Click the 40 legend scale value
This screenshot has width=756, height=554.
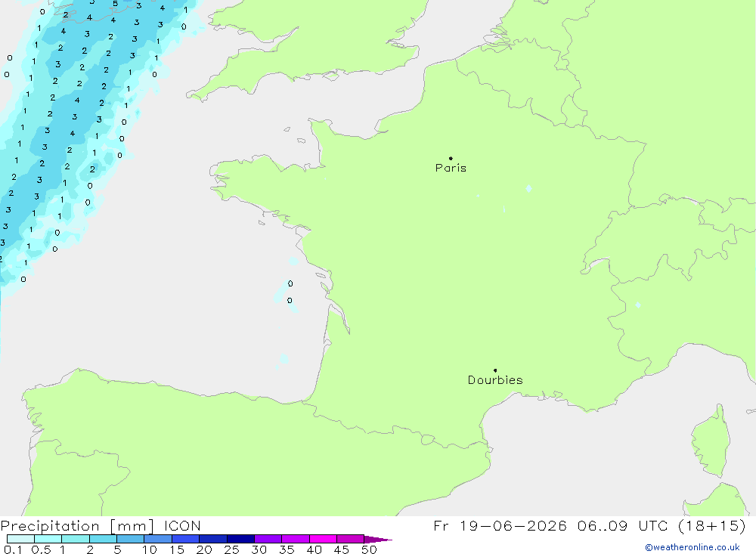314,549
